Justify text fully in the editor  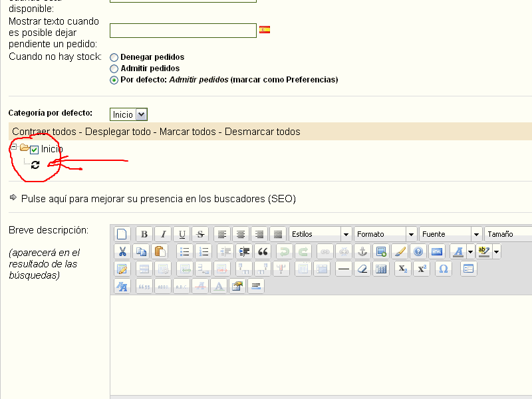278,234
